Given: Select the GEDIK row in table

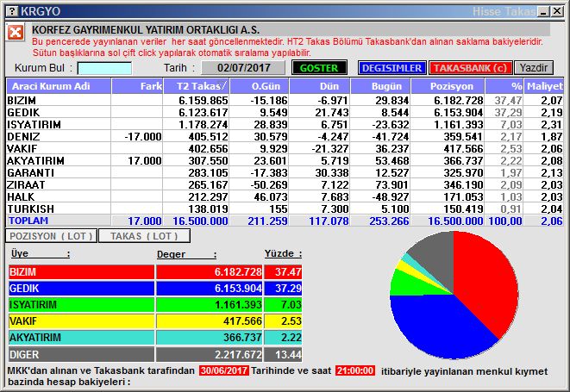Looking at the screenshot, I should (x=285, y=112).
